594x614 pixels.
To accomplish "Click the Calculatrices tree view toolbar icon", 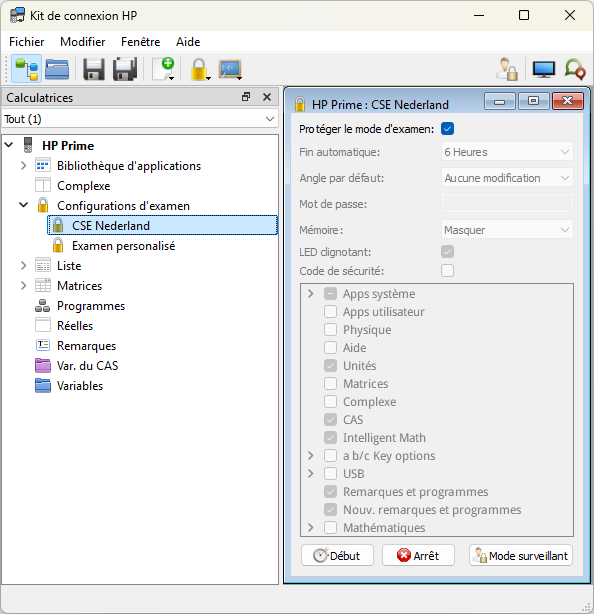I will pyautogui.click(x=26, y=69).
